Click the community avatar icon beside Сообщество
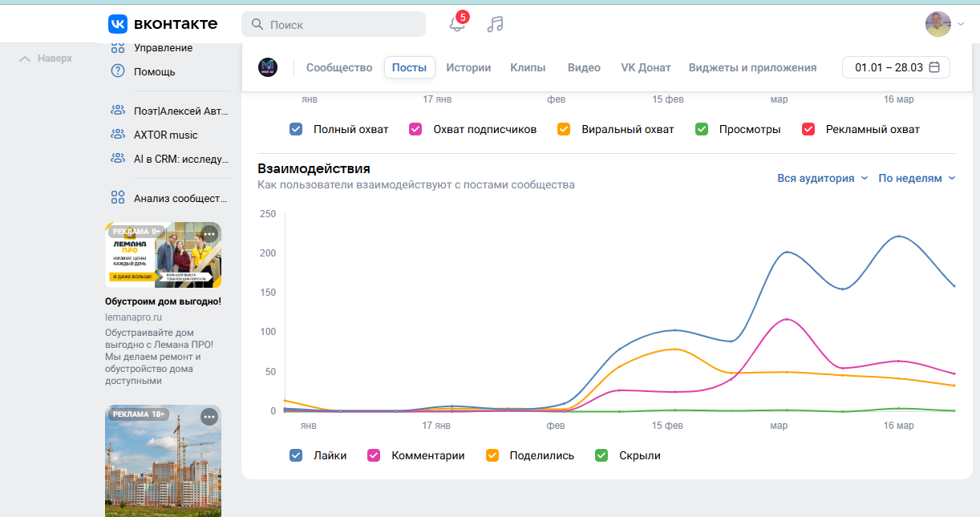 [268, 67]
